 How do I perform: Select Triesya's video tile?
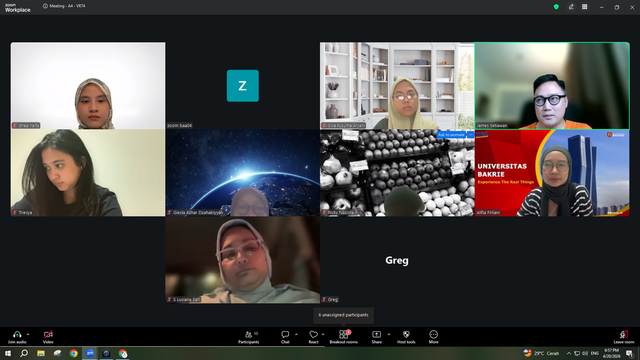point(88,173)
